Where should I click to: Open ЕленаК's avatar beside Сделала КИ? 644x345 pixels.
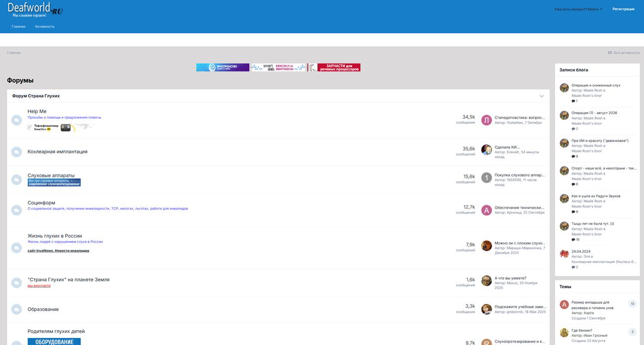487,150
